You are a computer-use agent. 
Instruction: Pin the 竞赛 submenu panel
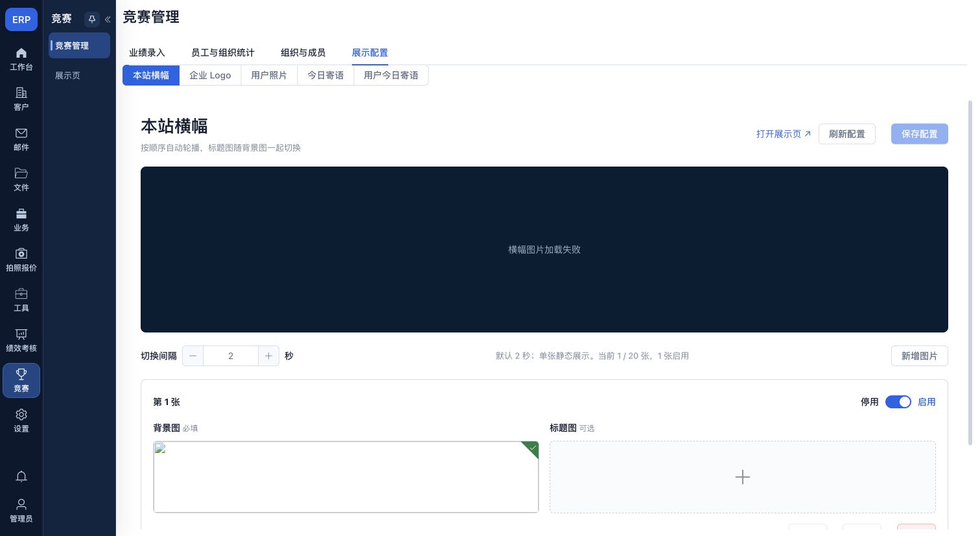(x=92, y=19)
